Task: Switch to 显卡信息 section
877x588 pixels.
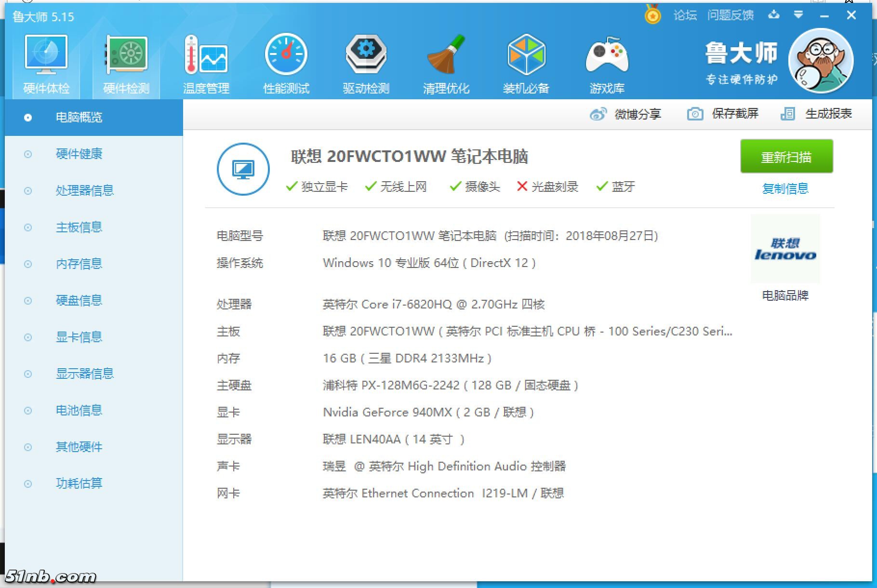Action: coord(79,337)
